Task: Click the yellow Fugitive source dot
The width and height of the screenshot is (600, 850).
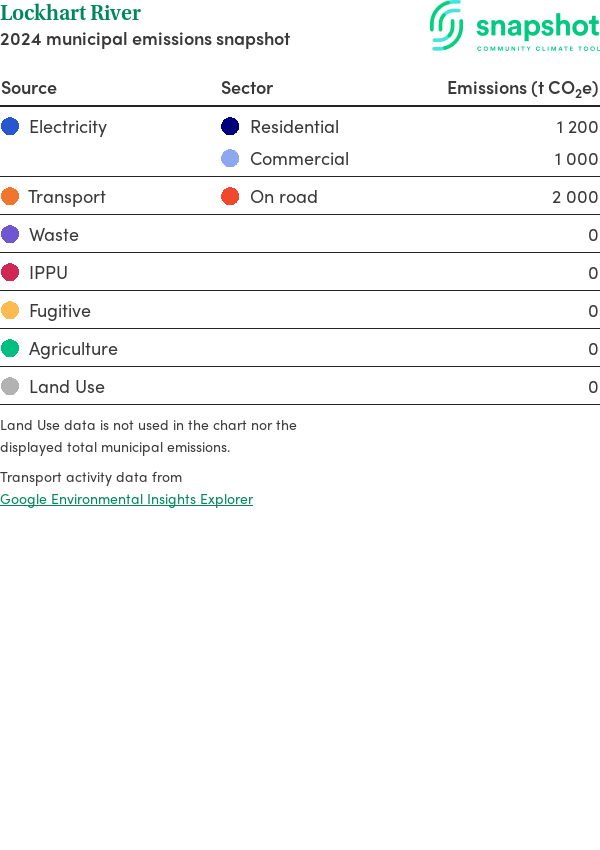Action: coord(10,311)
